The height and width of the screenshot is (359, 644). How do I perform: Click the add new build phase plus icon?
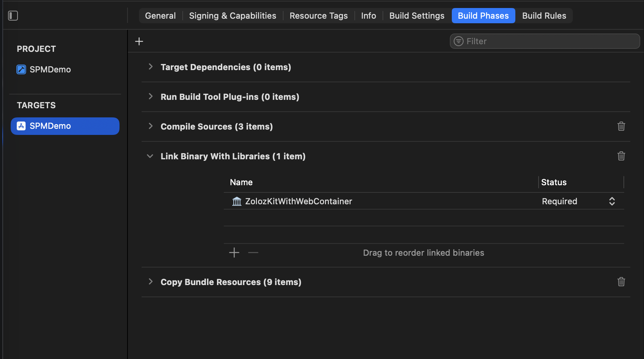[x=139, y=41]
